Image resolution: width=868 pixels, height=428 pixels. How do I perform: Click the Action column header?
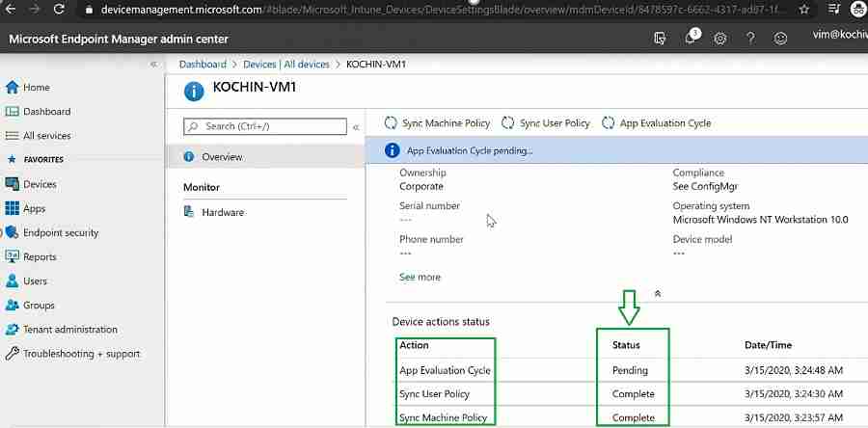coord(414,345)
